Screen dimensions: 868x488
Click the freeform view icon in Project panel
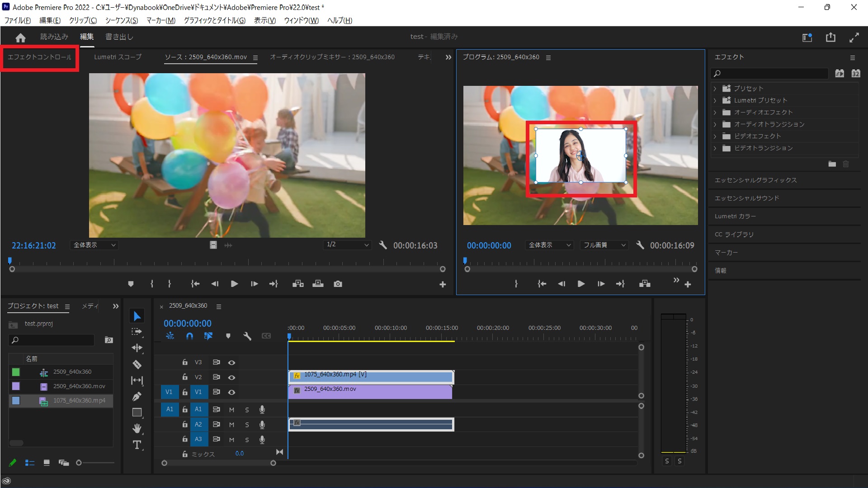pos(64,463)
